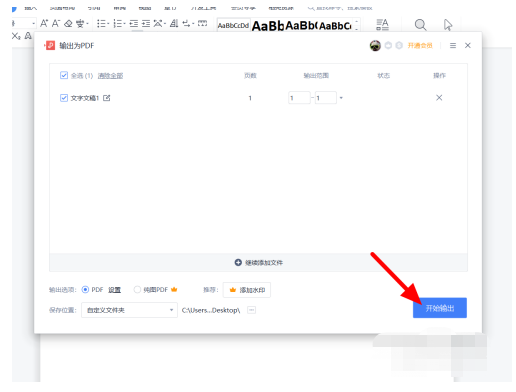Open the PDF 设置 settings link
516x392 pixels.
pos(114,290)
